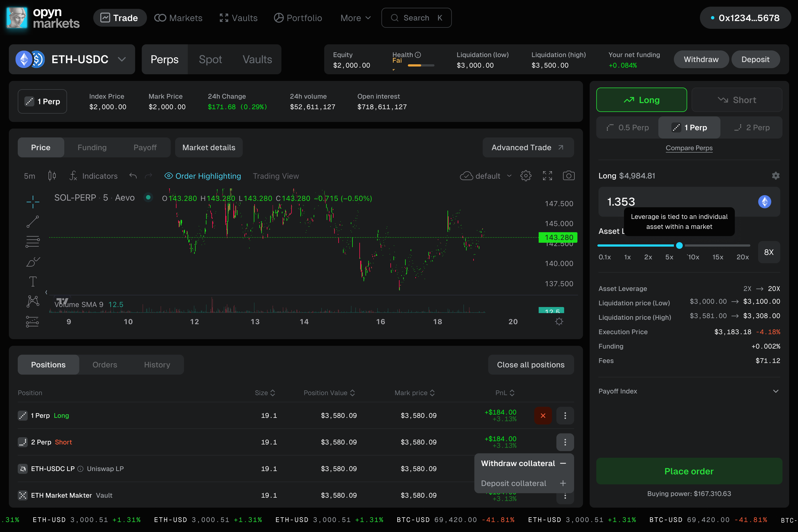This screenshot has height=532, width=798.
Task: Set leverage slider to 1x mark
Action: (627, 257)
